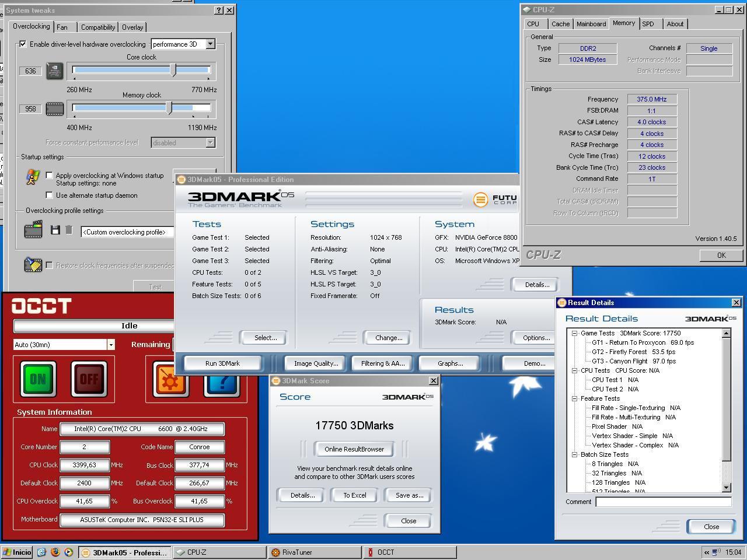Open the SPD tab in CPU-Z
The height and width of the screenshot is (560, 747).
[x=648, y=24]
